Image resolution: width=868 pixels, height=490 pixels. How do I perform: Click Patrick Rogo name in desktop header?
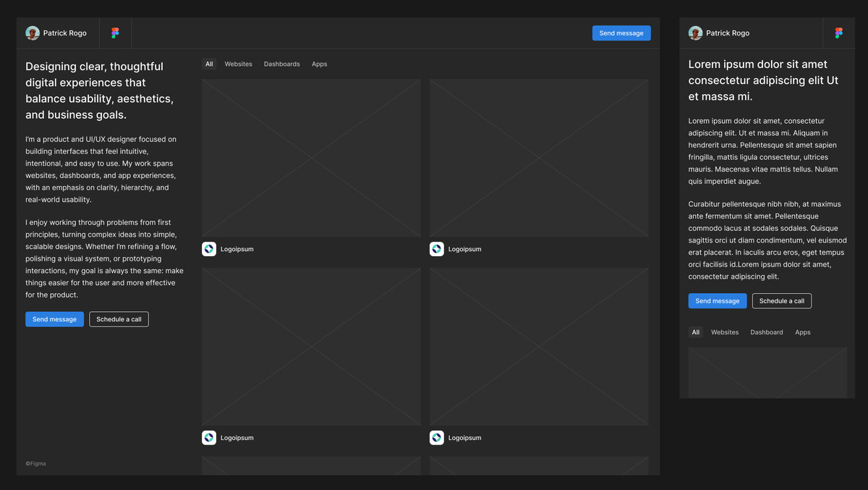65,33
